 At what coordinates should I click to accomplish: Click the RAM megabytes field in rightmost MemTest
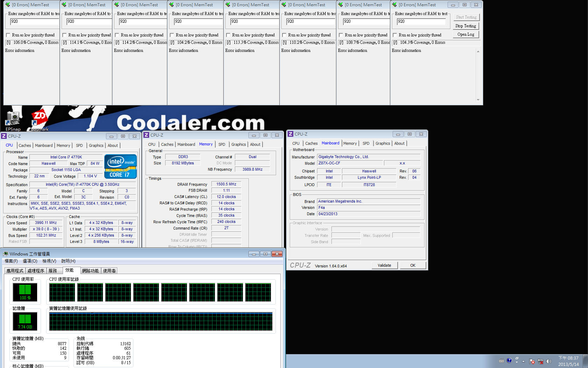click(421, 22)
